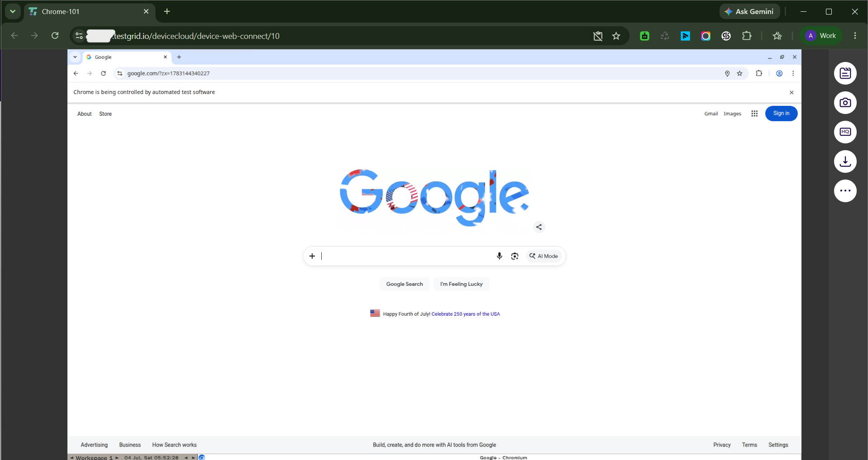Open a new tab in outer browser
Viewport: 868px width, 460px height.
[167, 11]
